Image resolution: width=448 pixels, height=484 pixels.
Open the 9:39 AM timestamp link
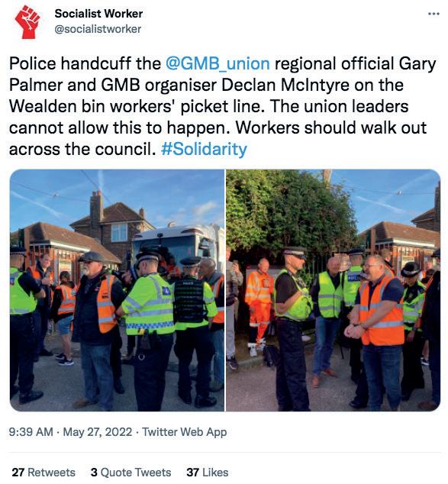point(31,431)
